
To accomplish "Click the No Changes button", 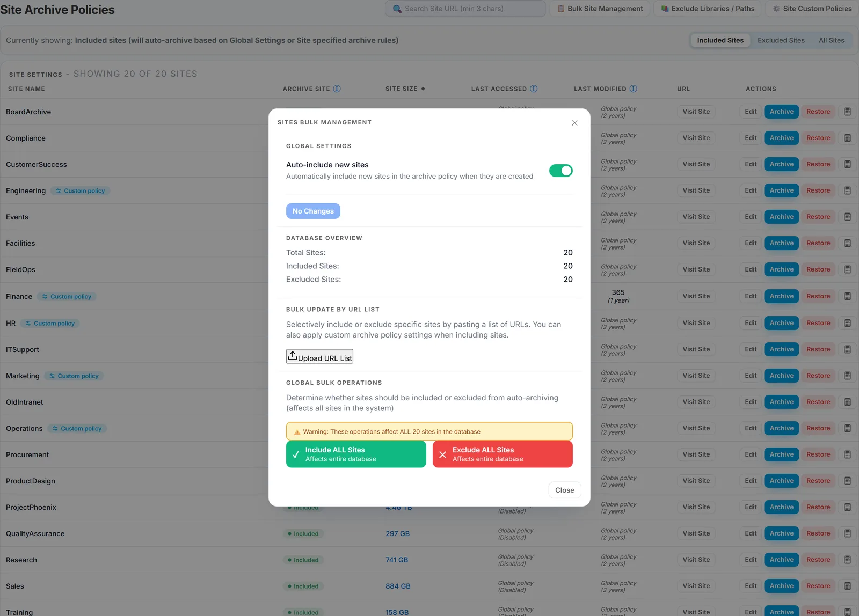I will [313, 211].
